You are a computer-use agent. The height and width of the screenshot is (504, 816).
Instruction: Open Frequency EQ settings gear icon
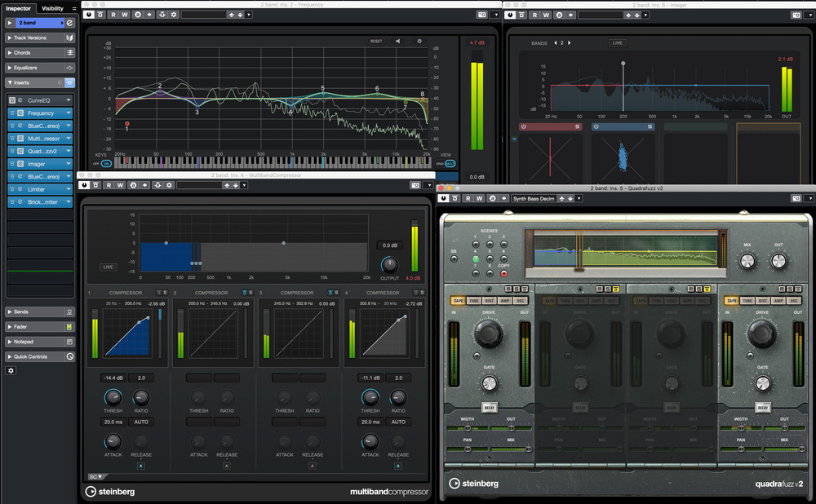[x=419, y=41]
